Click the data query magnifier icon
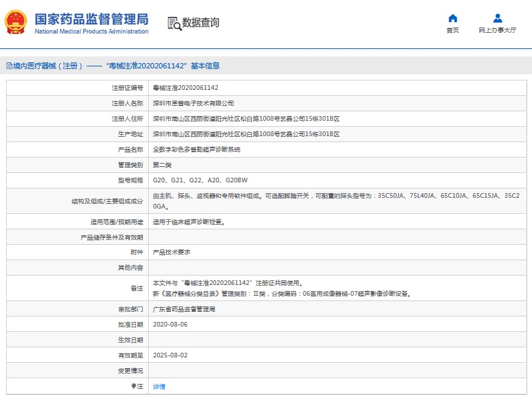This screenshot has width=532, height=399. [175, 23]
